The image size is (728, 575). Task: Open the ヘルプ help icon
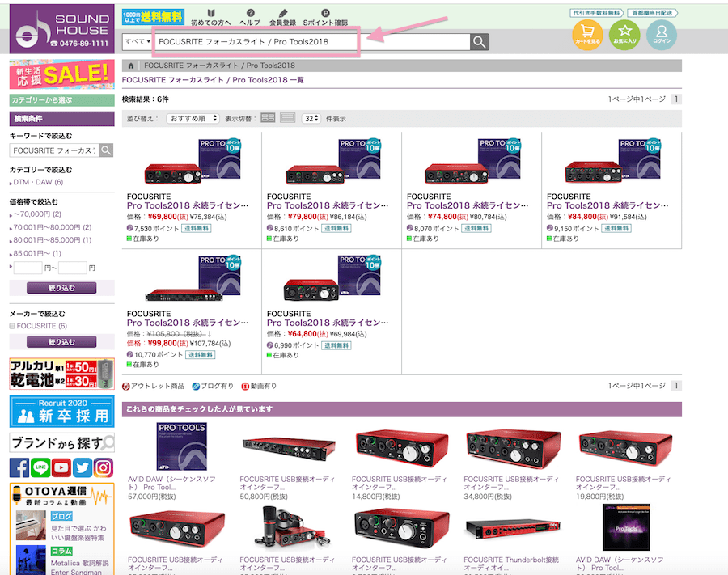pyautogui.click(x=250, y=18)
